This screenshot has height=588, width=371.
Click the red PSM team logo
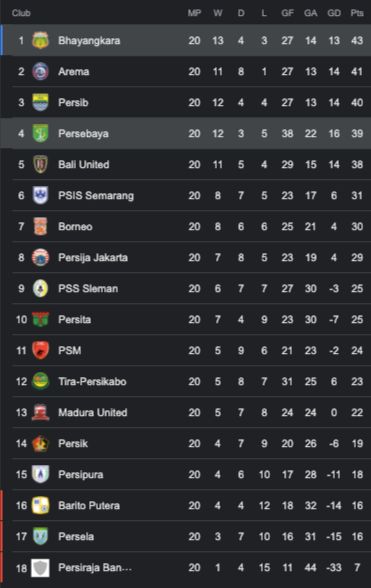(x=40, y=350)
